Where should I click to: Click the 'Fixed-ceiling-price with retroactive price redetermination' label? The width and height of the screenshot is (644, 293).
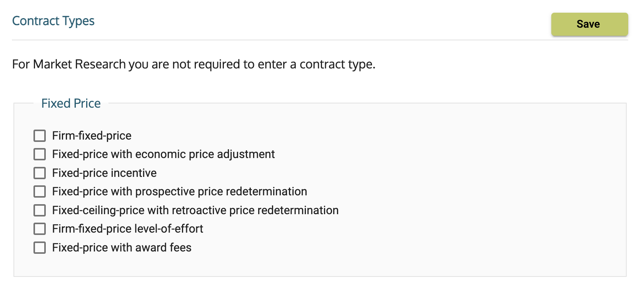coord(195,210)
